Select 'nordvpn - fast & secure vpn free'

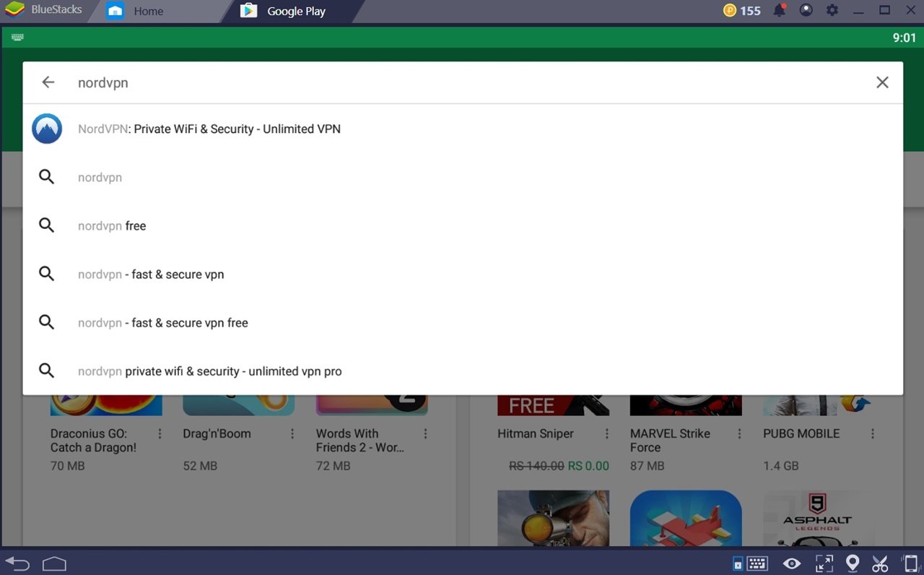pyautogui.click(x=462, y=322)
